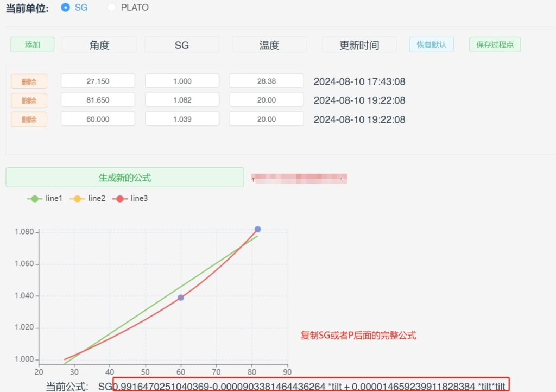Delete the row with angle 27.150
This screenshot has height=392, width=556.
click(29, 81)
